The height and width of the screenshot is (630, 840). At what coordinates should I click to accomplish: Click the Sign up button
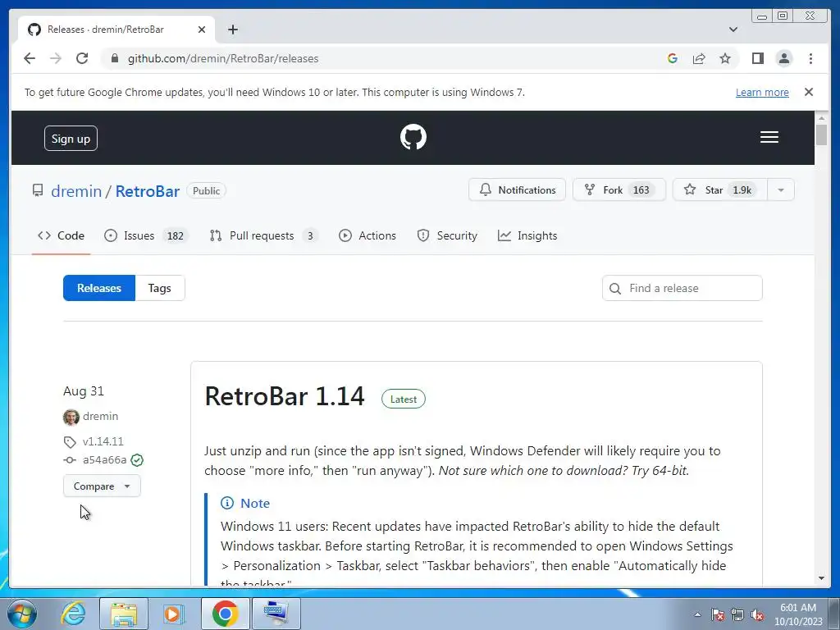tap(71, 138)
